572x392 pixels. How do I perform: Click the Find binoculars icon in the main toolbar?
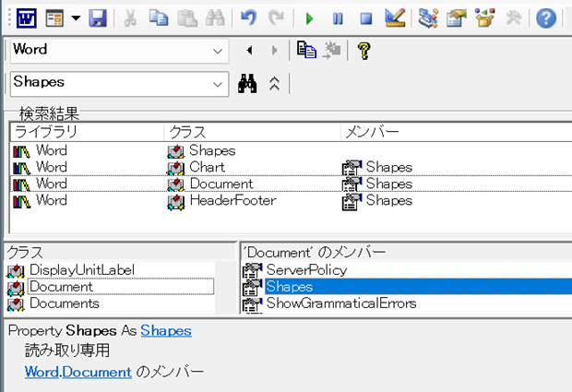tap(215, 18)
